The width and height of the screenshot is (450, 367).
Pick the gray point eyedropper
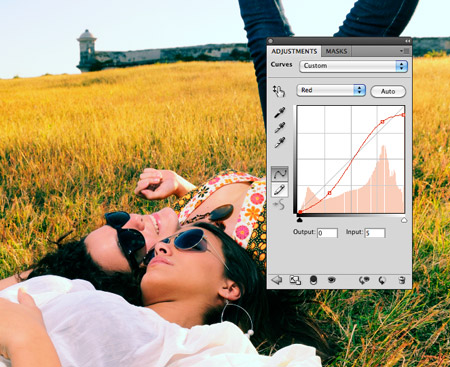pyautogui.click(x=280, y=127)
